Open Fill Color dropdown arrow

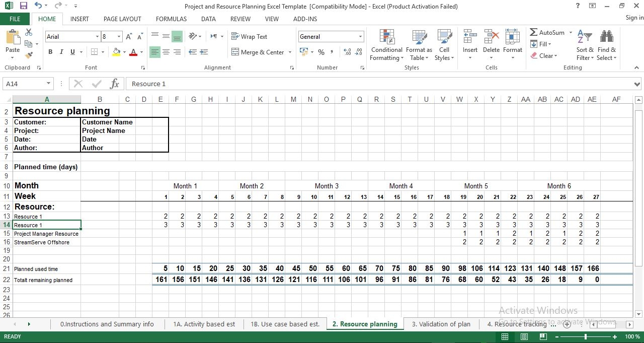pos(125,52)
